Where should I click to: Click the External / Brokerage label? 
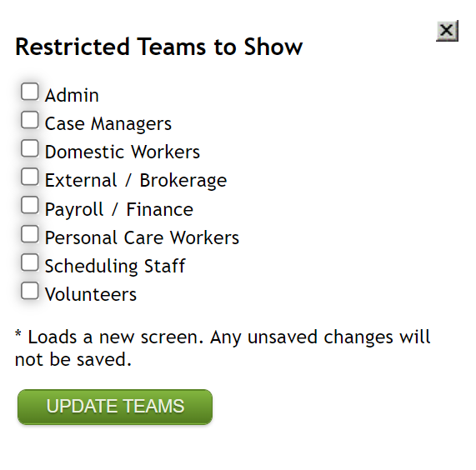pyautogui.click(x=136, y=181)
